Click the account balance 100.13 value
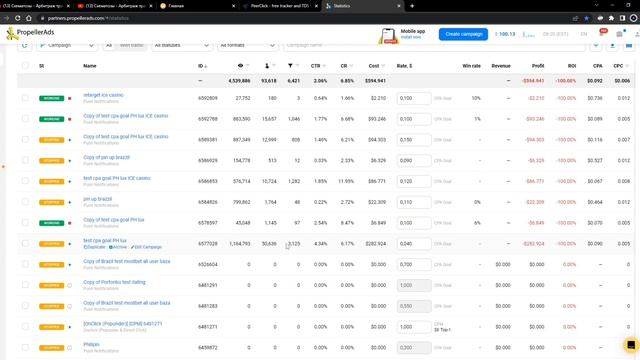Screen dimensions: 640x360 pyautogui.click(x=505, y=34)
